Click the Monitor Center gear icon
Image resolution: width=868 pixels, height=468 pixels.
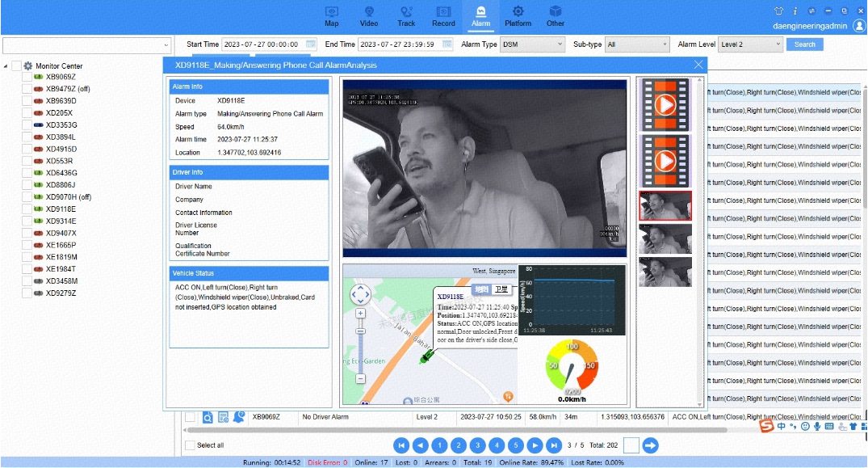coord(27,65)
